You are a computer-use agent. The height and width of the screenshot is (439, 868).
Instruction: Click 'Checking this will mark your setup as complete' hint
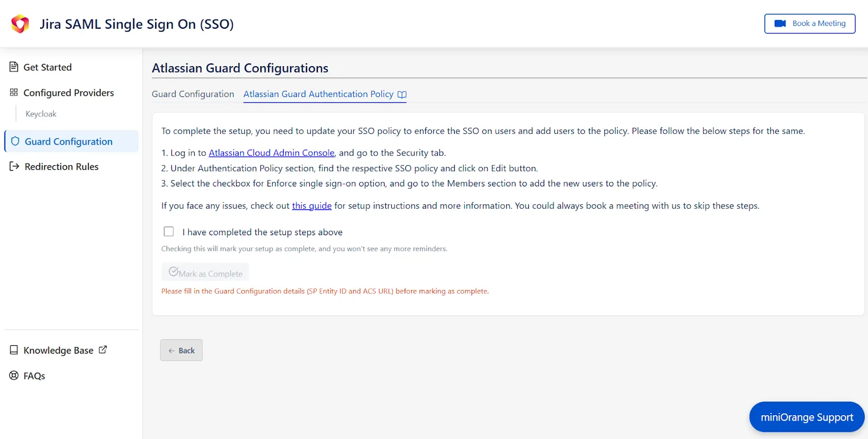[304, 249]
